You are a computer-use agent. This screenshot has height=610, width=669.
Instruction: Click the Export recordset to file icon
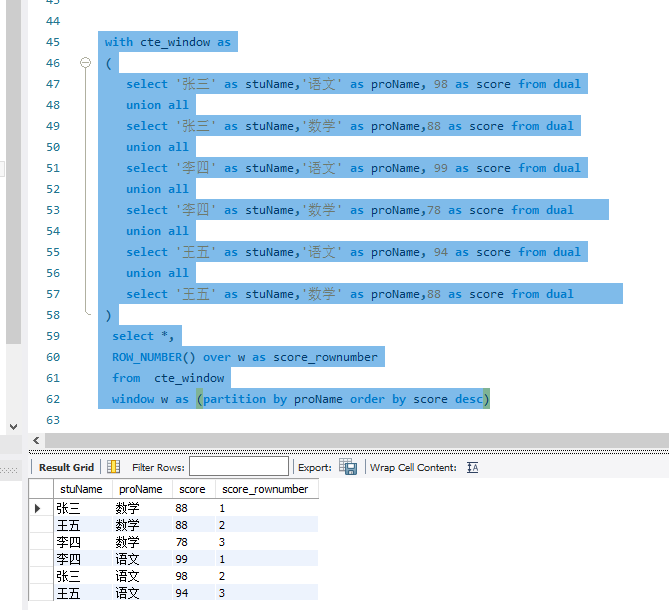[x=348, y=467]
